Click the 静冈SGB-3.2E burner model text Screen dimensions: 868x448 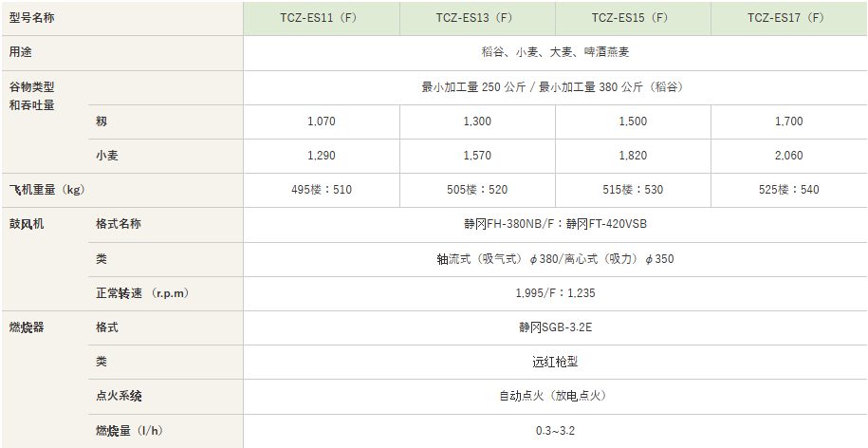click(555, 327)
